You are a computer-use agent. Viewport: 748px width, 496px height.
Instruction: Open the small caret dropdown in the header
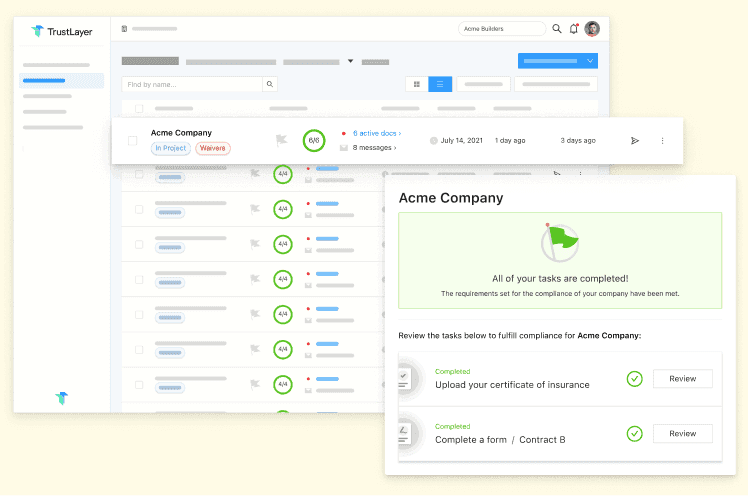351,61
